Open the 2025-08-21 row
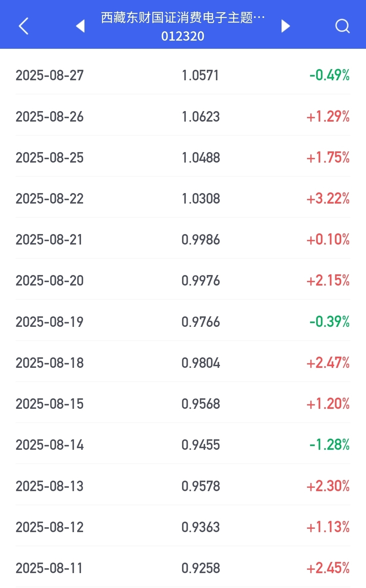The height and width of the screenshot is (588, 366). [183, 239]
